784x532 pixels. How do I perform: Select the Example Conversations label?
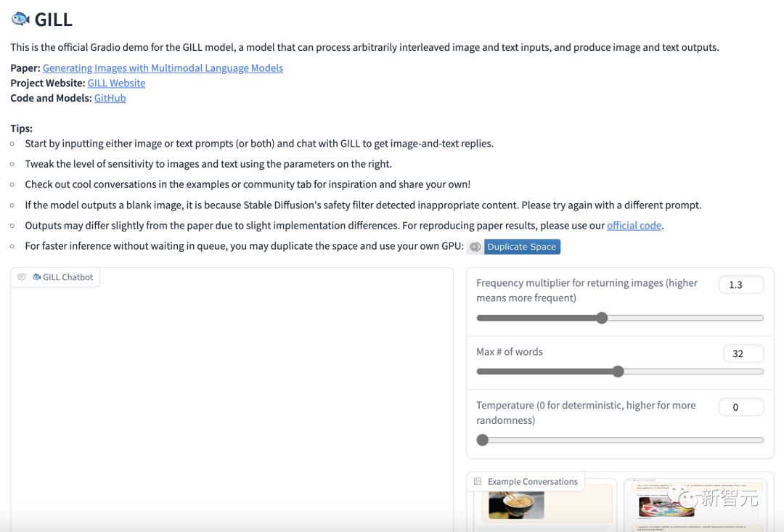pos(526,481)
